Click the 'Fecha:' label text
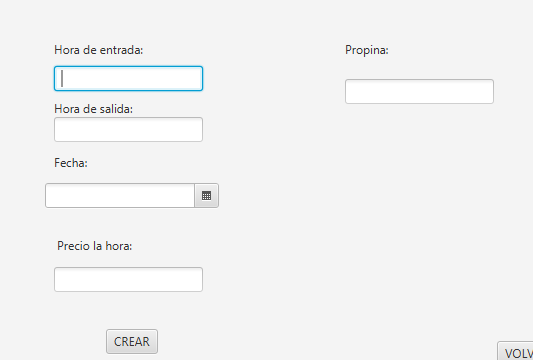This screenshot has width=533, height=360. click(71, 163)
